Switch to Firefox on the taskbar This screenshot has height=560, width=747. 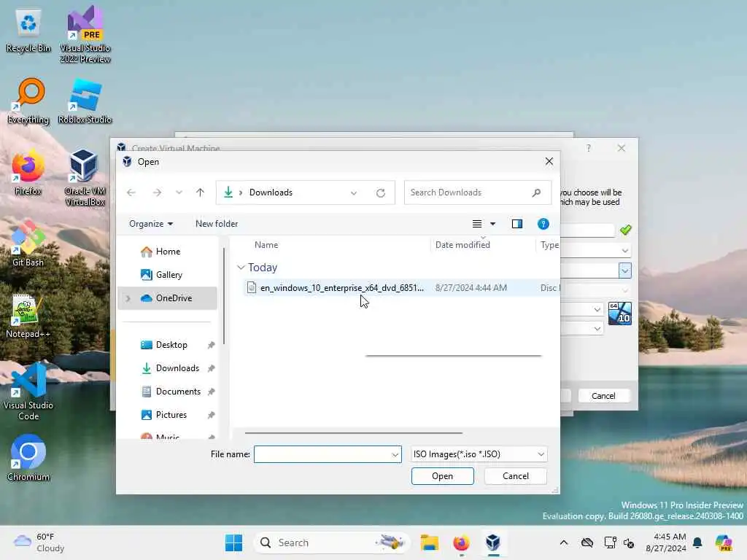[x=461, y=542]
